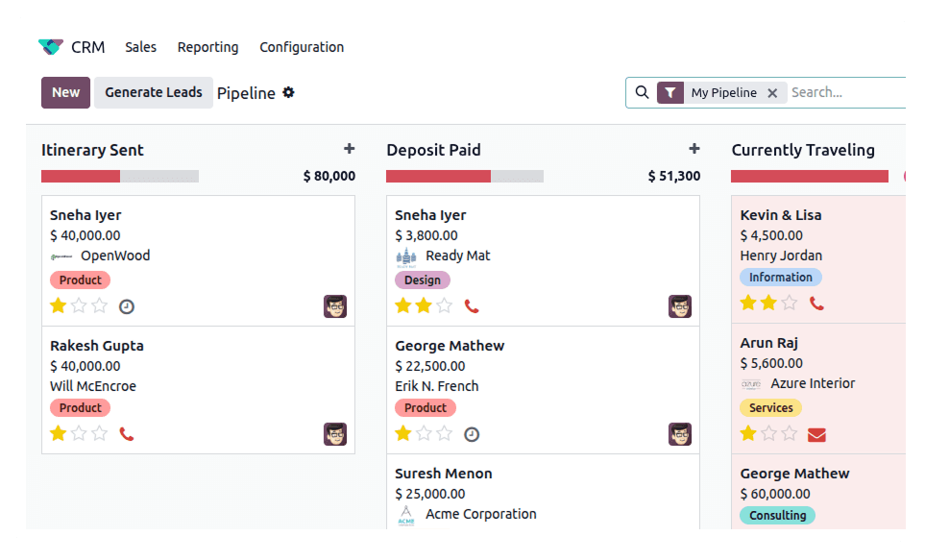Click the Services tag on Arun Raj card
925x560 pixels.
pyautogui.click(x=771, y=408)
